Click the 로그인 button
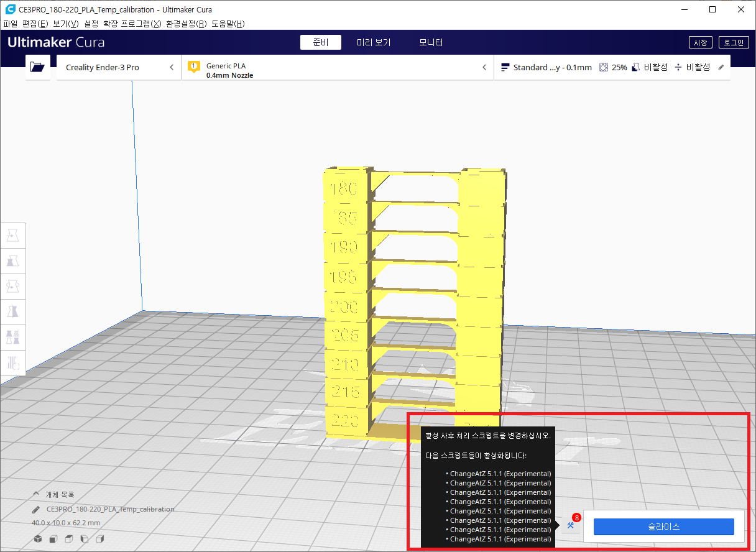The height and width of the screenshot is (552, 756). coord(734,42)
